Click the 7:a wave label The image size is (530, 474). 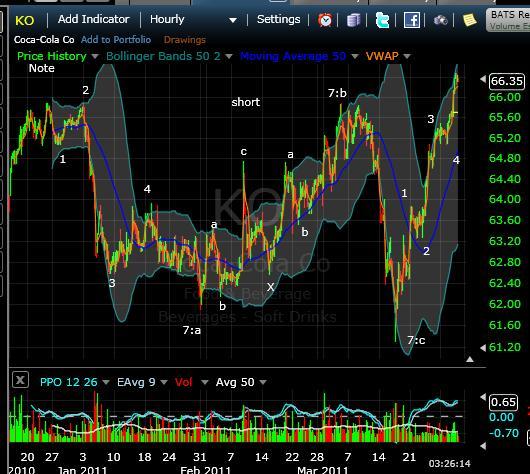[x=192, y=330]
